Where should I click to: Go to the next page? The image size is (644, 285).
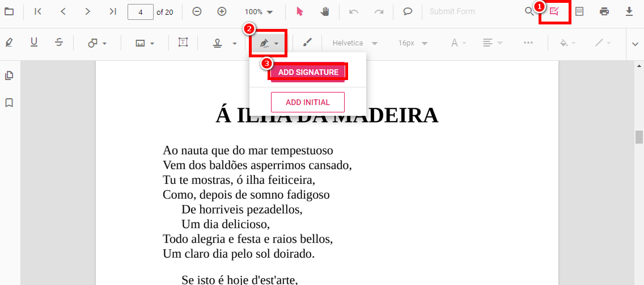(x=87, y=11)
